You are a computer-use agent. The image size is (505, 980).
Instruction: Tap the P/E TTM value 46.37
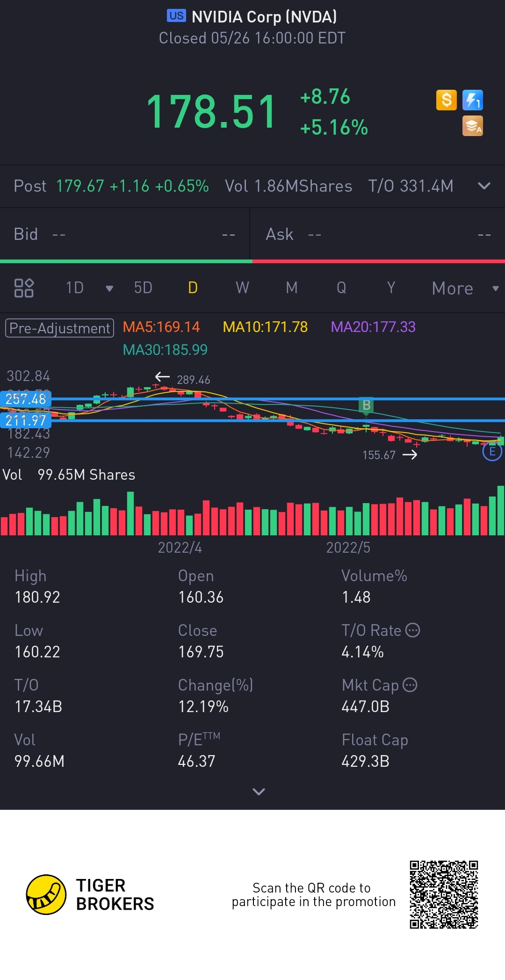tap(197, 762)
